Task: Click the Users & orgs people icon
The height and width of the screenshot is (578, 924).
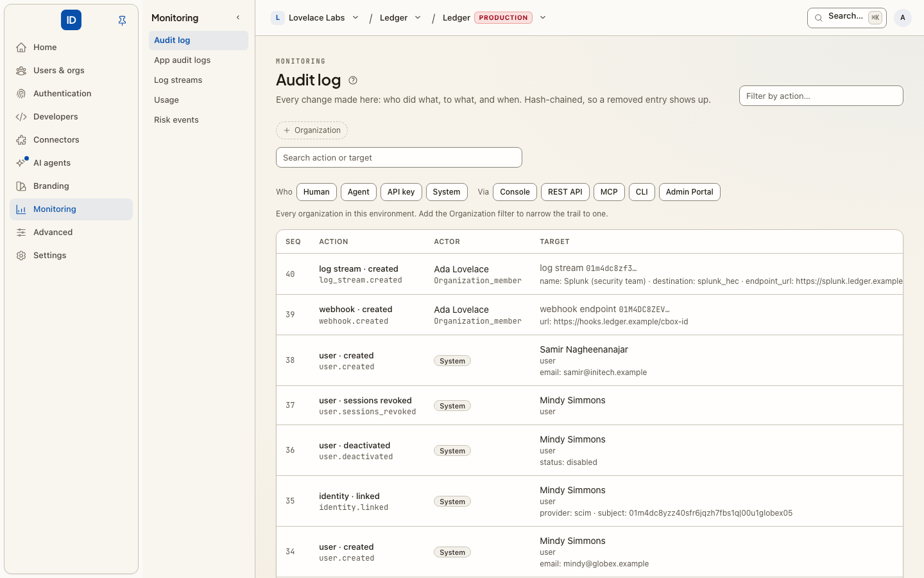Action: (x=21, y=71)
